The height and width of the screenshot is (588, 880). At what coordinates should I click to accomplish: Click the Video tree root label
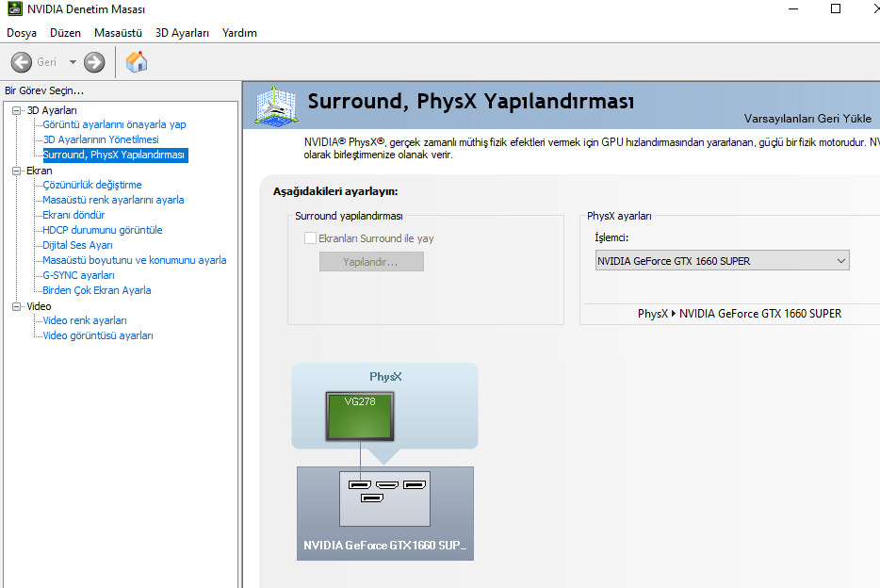pos(39,306)
